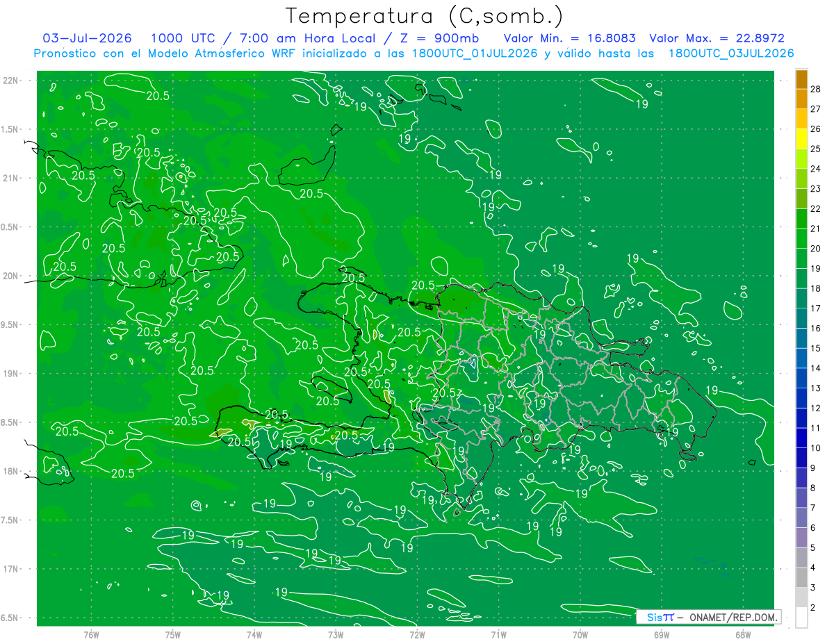The width and height of the screenshot is (834, 644).
Task: Pick the legend band between 22 and 23
Action: tap(801, 199)
